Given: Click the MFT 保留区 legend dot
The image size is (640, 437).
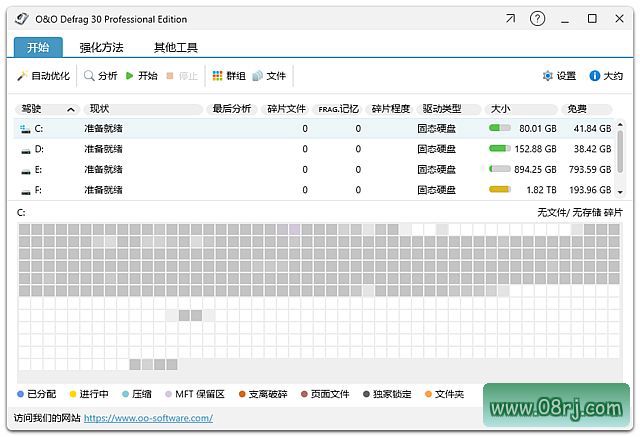Looking at the screenshot, I should click(x=168, y=394).
